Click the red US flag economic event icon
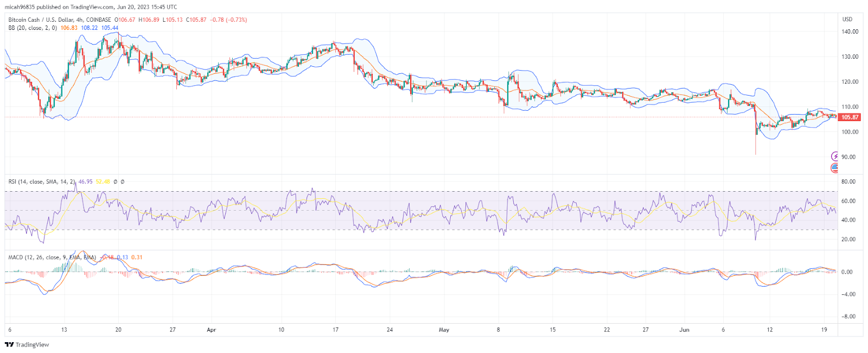868x353 pixels. [835, 168]
